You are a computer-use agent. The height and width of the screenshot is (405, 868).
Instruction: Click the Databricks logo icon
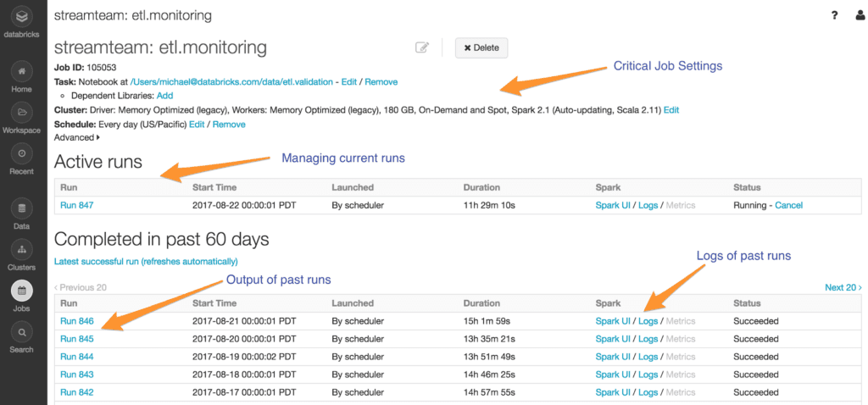22,17
